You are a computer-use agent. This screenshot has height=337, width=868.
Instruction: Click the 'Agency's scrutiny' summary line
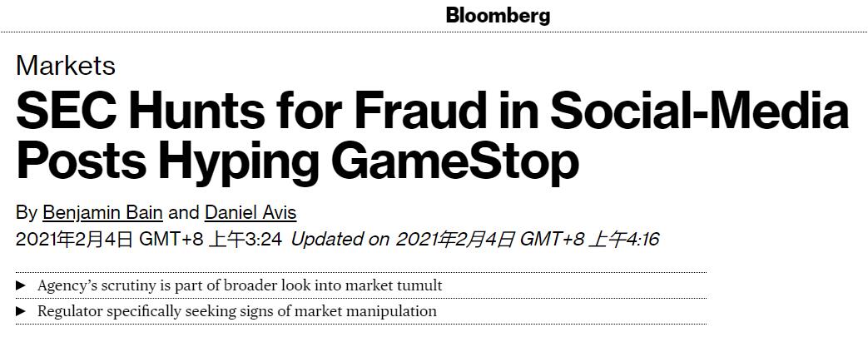click(x=240, y=285)
